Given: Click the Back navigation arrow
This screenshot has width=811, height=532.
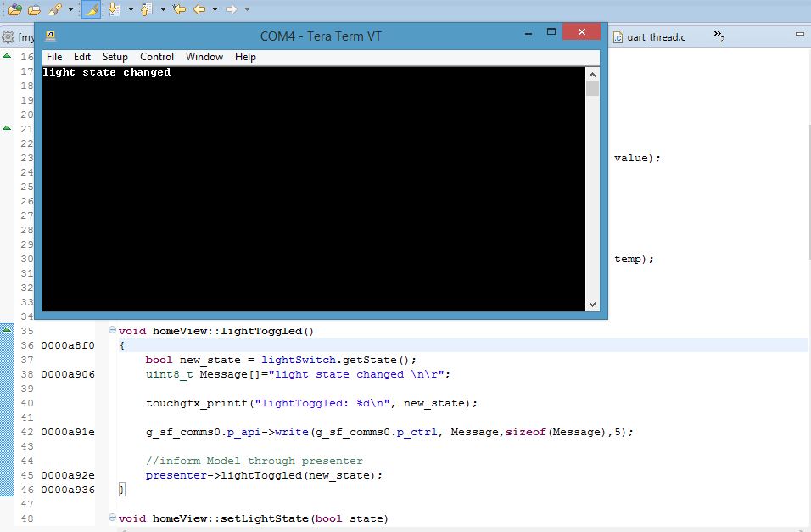Looking at the screenshot, I should pyautogui.click(x=199, y=9).
